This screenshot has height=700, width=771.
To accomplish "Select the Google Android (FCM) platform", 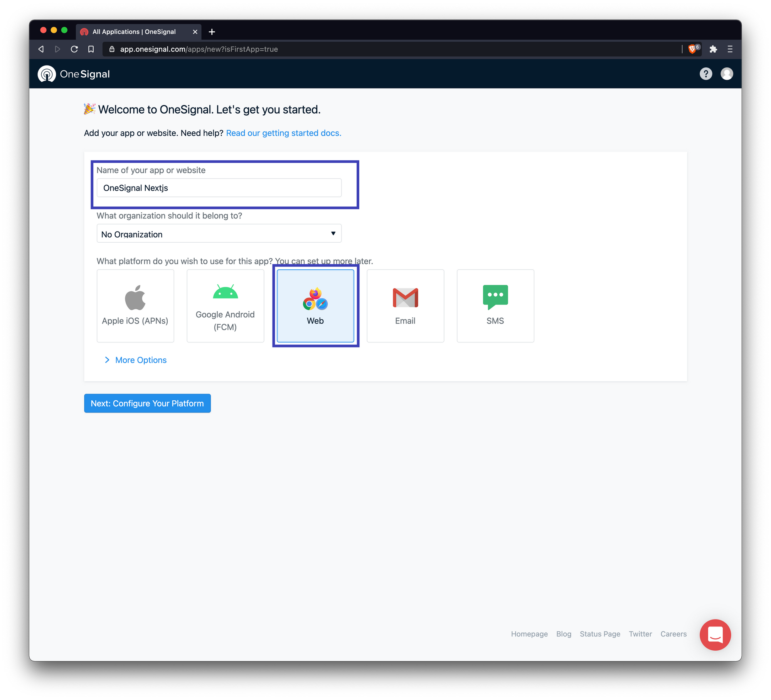I will tap(225, 306).
